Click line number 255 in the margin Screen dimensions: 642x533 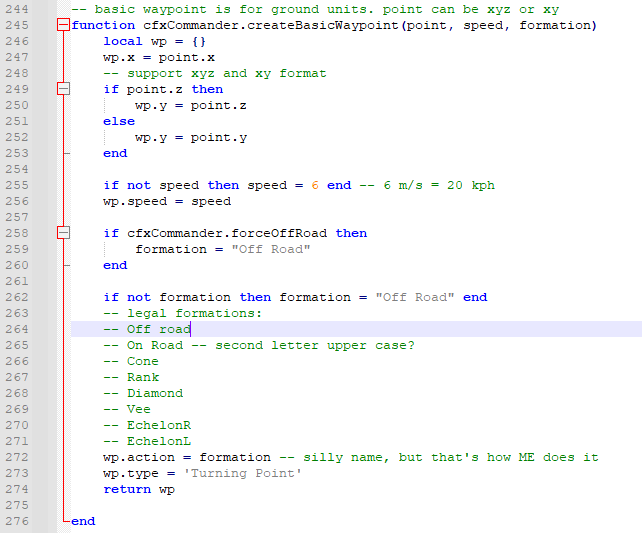pos(17,185)
